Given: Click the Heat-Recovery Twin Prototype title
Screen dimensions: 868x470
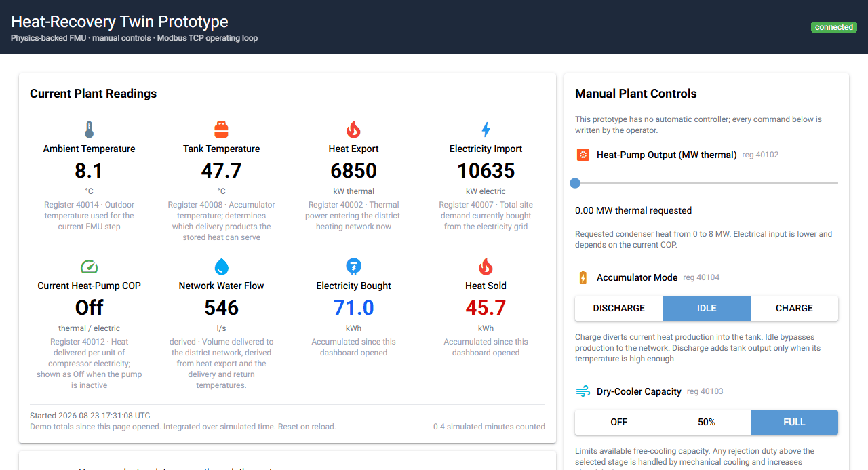Looking at the screenshot, I should pos(120,22).
